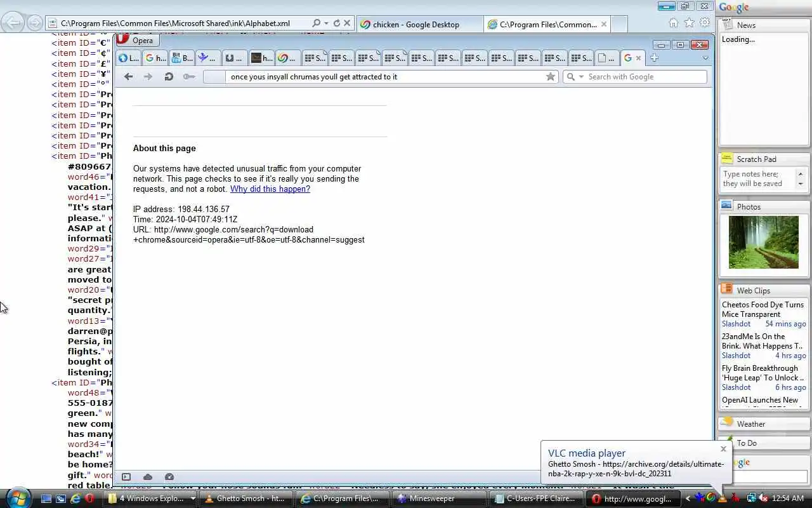This screenshot has height=508, width=812.
Task: Click Scratch Pad notes text area
Action: tap(757, 178)
